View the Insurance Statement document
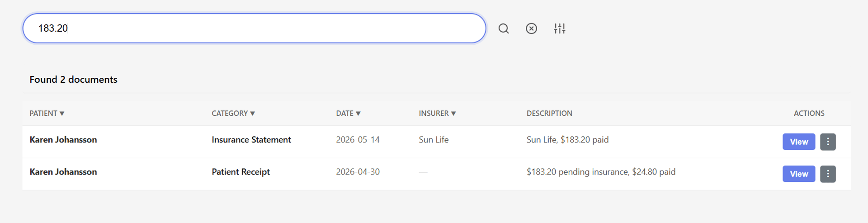The height and width of the screenshot is (223, 868). click(799, 142)
